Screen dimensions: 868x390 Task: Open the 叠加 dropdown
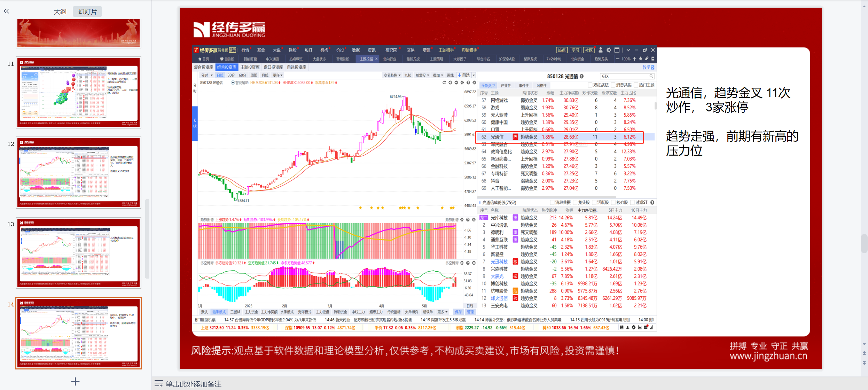[438, 75]
